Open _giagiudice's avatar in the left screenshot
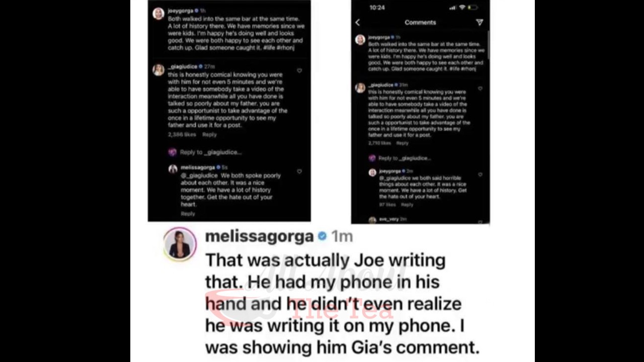 tap(158, 70)
